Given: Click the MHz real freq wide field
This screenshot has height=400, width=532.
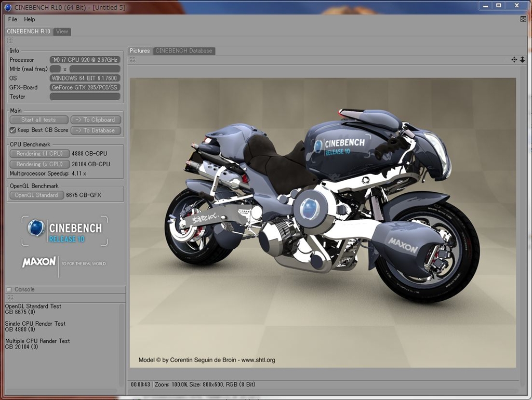Looking at the screenshot, I should pyautogui.click(x=95, y=69).
